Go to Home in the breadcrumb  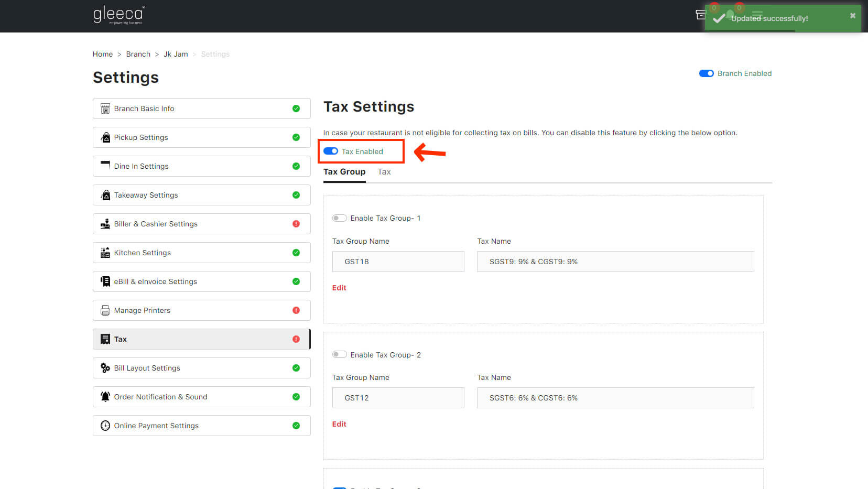(103, 54)
